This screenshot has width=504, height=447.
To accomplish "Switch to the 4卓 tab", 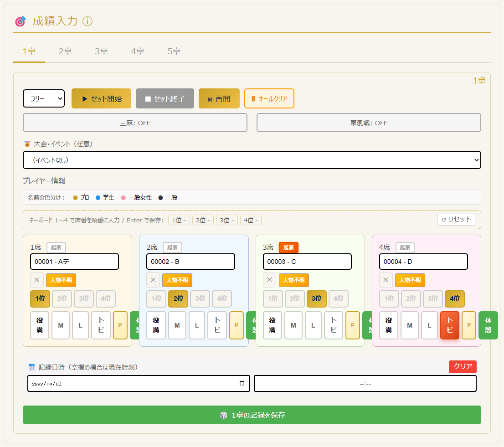I will (x=138, y=51).
